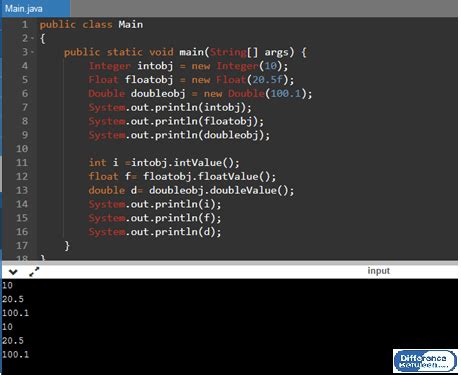Collapse the output console with chevron icon

[13, 272]
